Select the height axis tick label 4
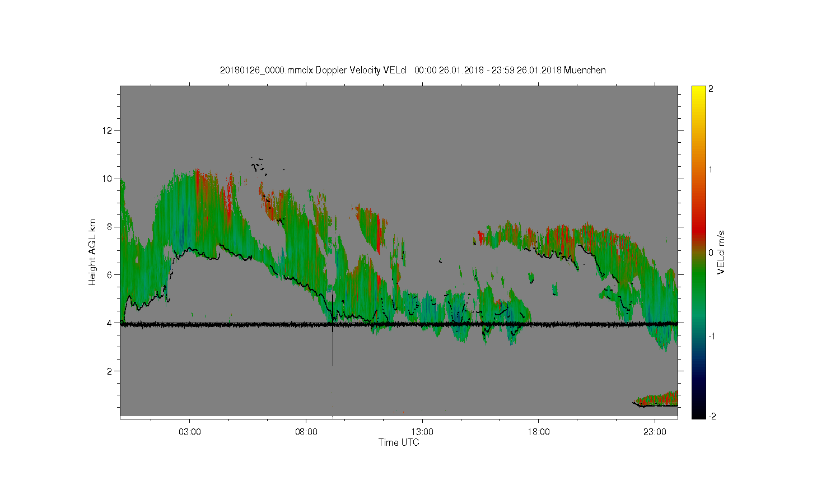The width and height of the screenshot is (840, 504). point(110,323)
